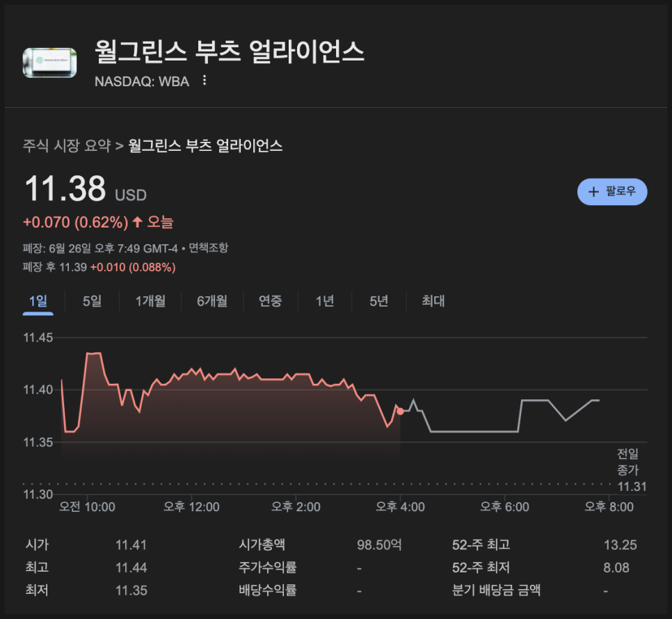Click the 시가총액 value 98.50억

tap(379, 545)
